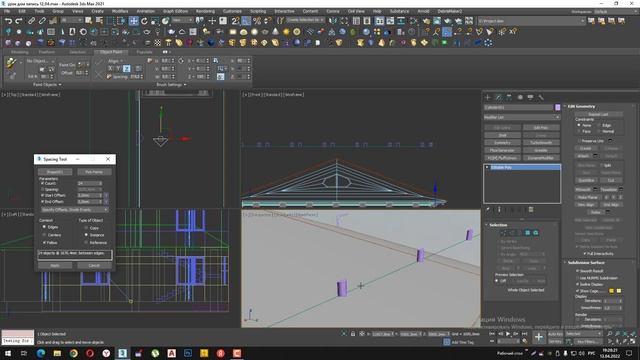640x360 pixels.
Task: Expand the Brush Settings ribbon panel
Action: [x=171, y=84]
